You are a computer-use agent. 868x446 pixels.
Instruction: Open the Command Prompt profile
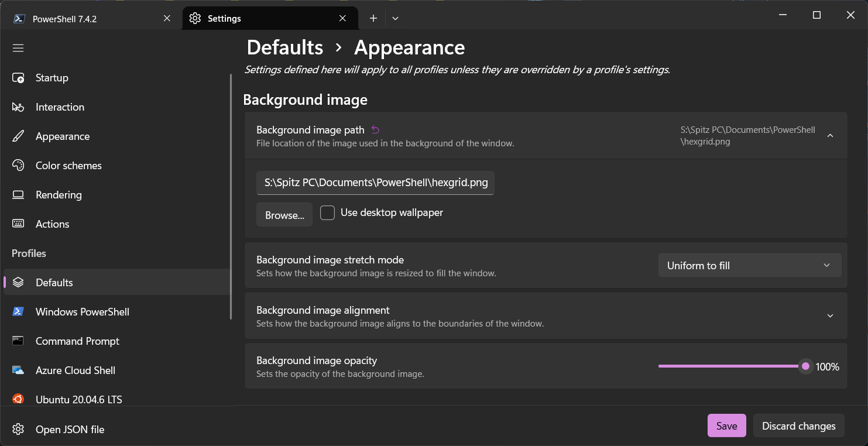77,341
